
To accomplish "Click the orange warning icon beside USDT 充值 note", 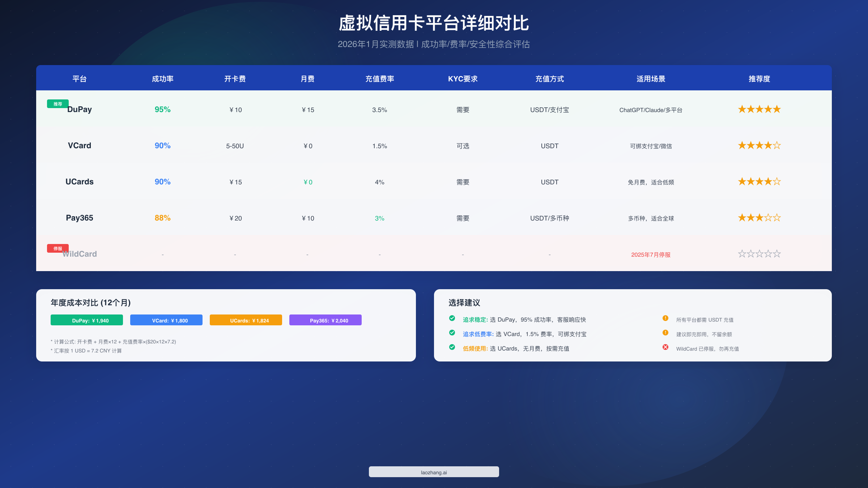I will tap(665, 318).
